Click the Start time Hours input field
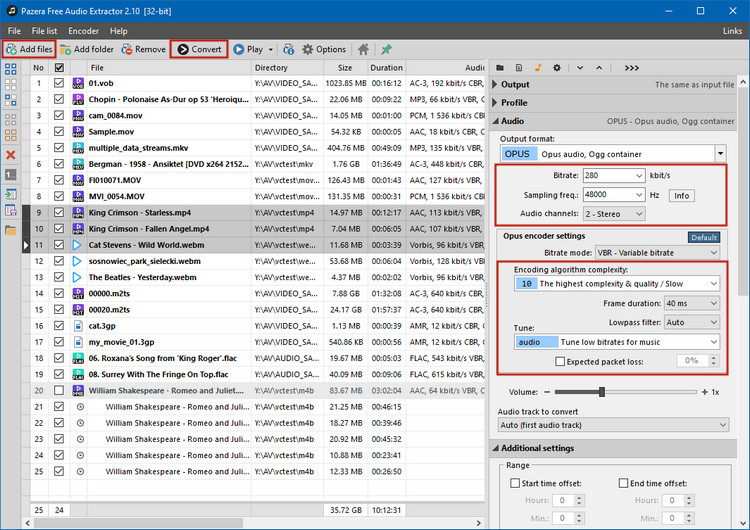 click(563, 500)
